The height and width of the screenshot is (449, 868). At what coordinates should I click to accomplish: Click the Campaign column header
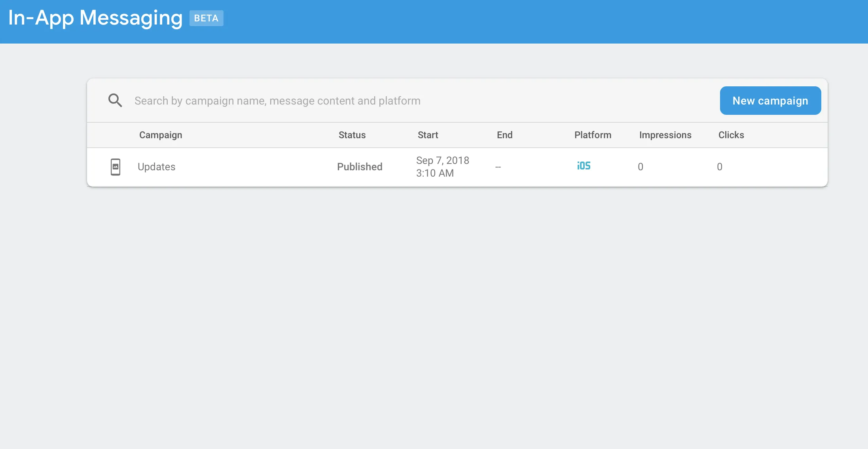[x=161, y=135]
